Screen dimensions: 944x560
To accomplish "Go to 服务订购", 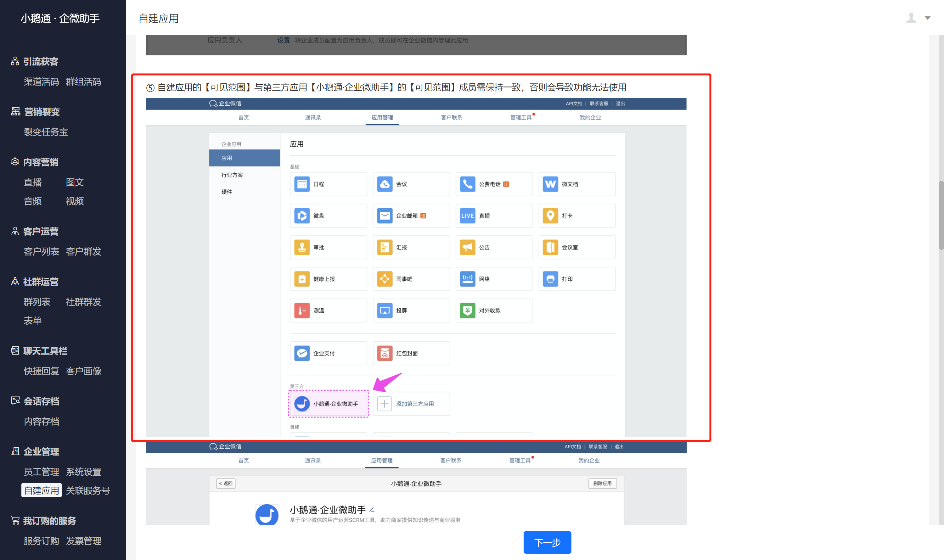I will click(42, 541).
